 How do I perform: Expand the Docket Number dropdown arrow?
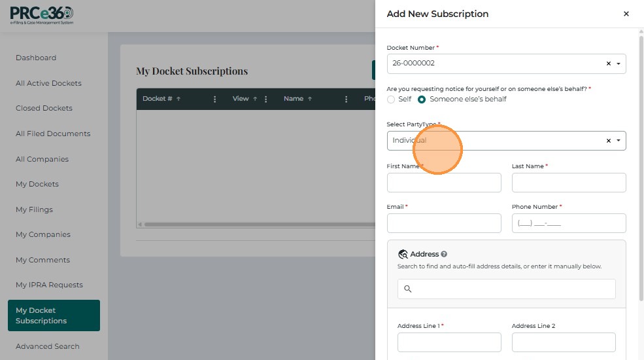(x=619, y=64)
